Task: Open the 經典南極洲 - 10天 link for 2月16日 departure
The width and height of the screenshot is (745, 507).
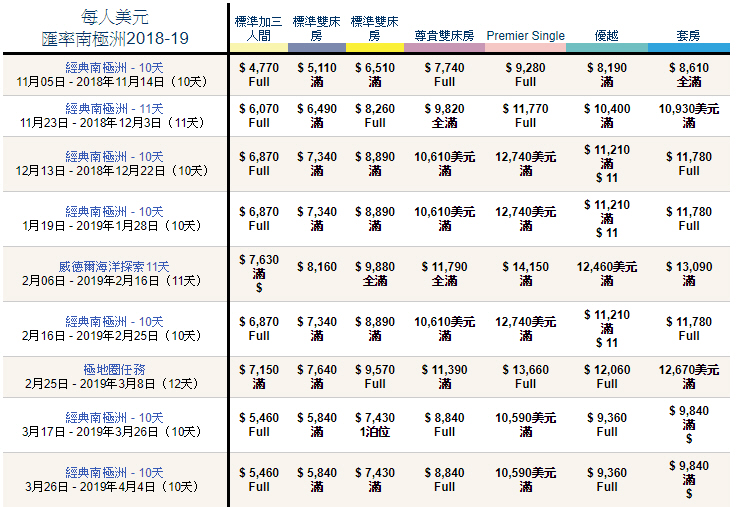Action: click(115, 322)
